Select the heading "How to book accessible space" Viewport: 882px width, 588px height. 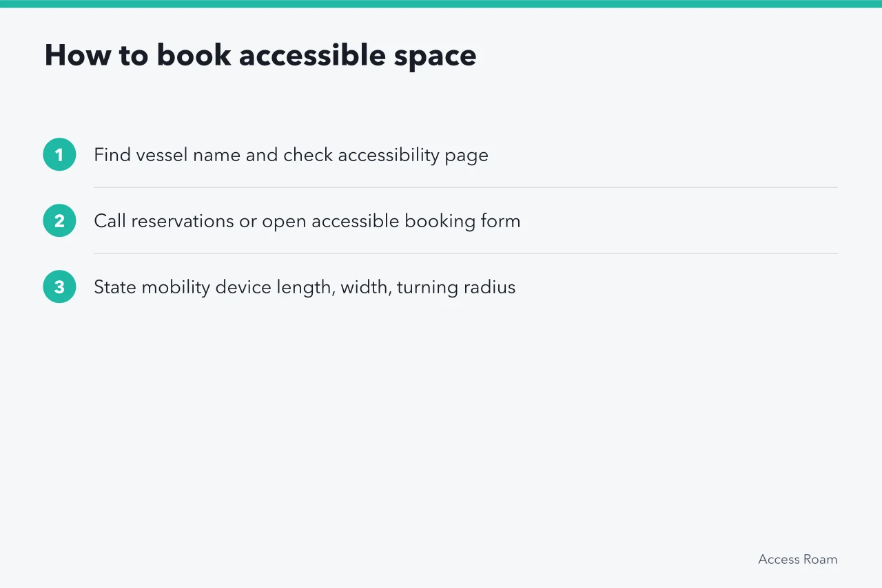coord(260,55)
